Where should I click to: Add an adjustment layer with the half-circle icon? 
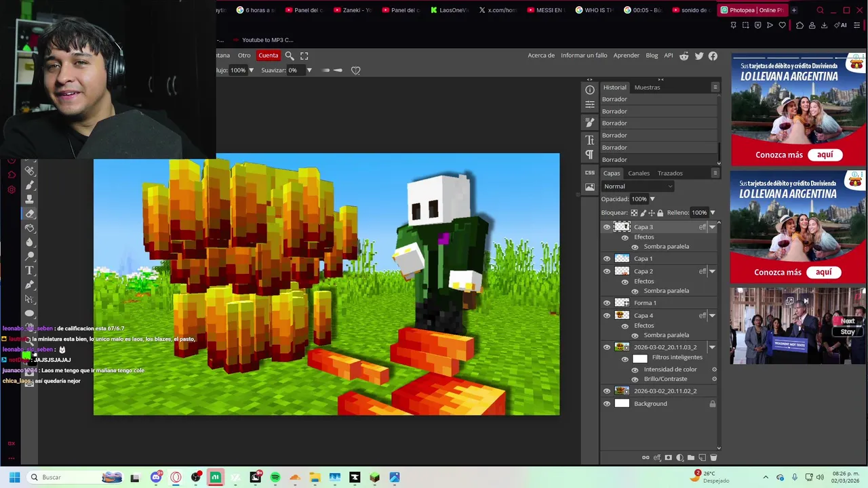click(x=679, y=457)
